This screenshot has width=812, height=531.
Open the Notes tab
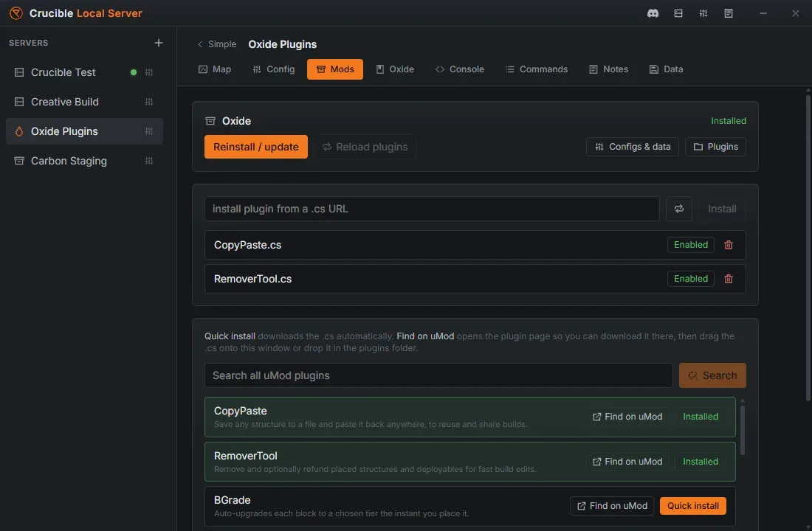(608, 69)
